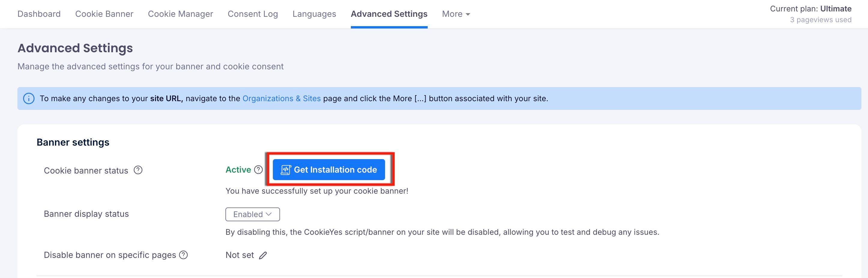Viewport: 868px width, 278px height.
Task: Follow the Organizations & Sites link
Action: coord(282,98)
